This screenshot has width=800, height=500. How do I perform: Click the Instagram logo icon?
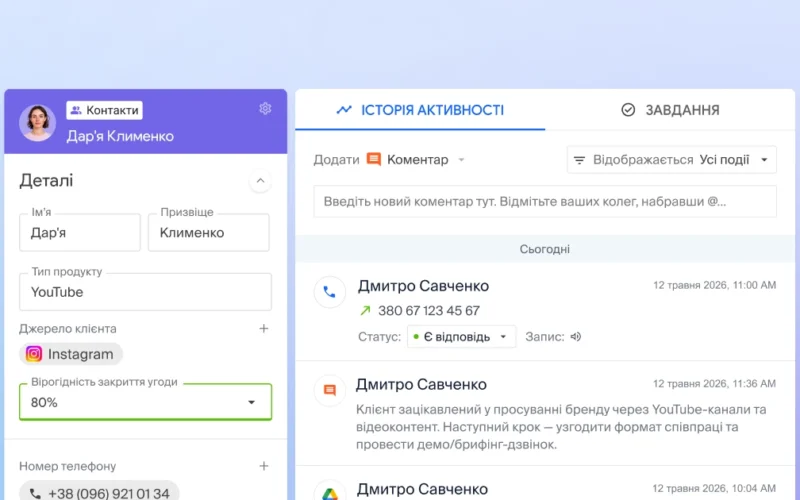tap(34, 354)
